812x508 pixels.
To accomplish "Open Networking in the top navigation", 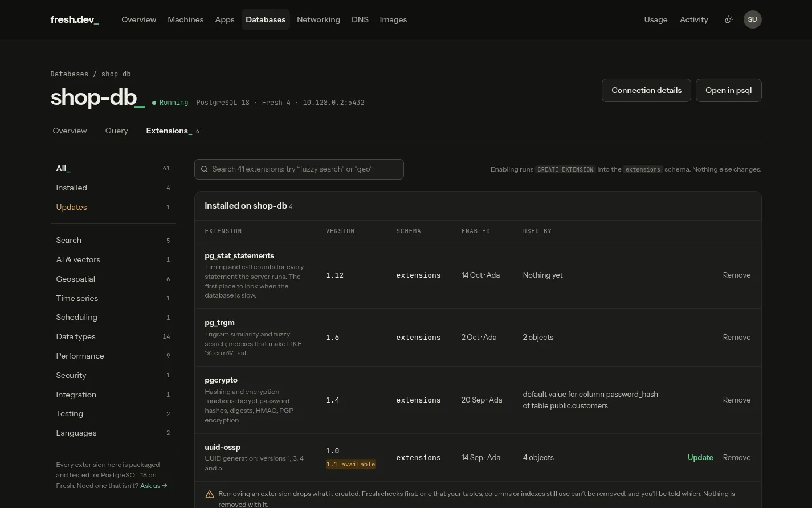I will 319,19.
